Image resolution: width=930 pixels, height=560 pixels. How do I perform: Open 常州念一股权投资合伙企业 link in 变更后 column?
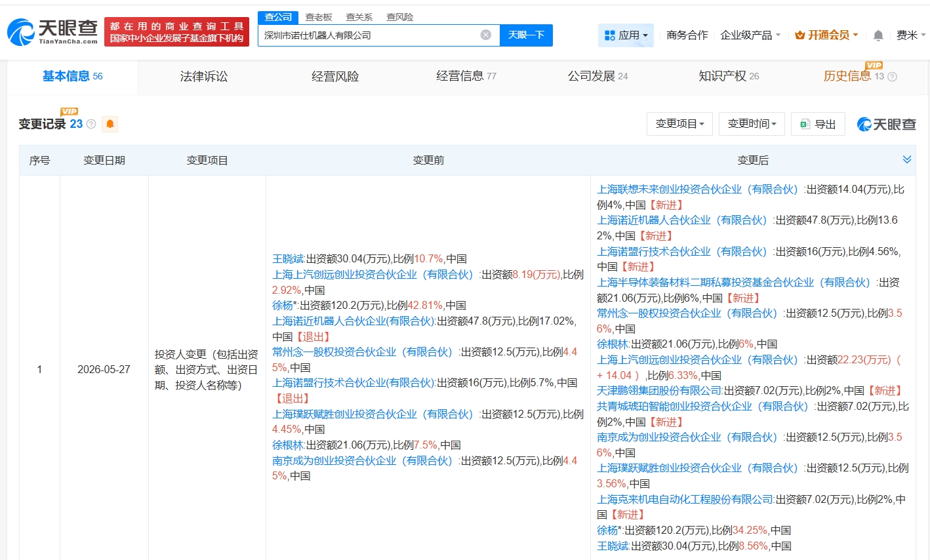[687, 313]
